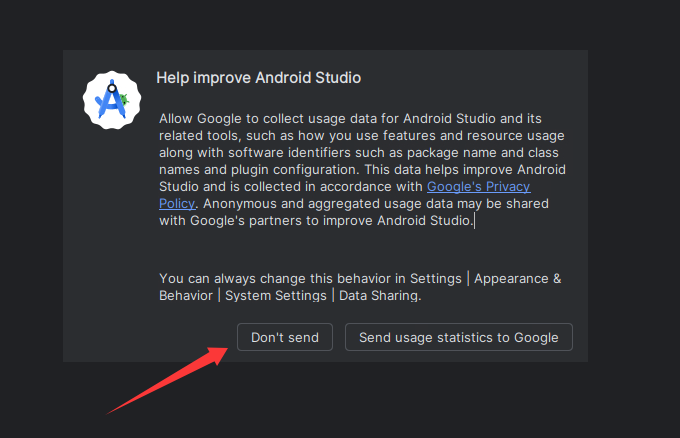Click the Help improve Android Studio heading
This screenshot has width=680, height=438.
(x=258, y=77)
